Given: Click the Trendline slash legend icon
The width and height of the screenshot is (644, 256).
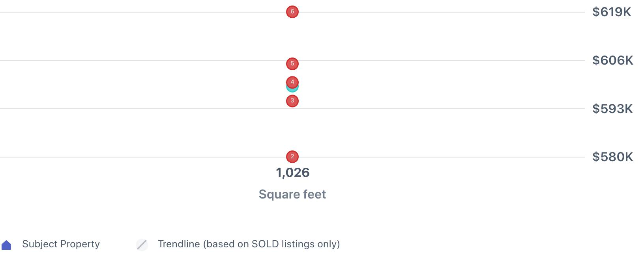Looking at the screenshot, I should [142, 245].
